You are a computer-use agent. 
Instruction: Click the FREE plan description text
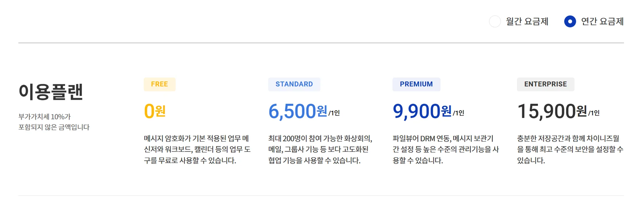tap(197, 149)
